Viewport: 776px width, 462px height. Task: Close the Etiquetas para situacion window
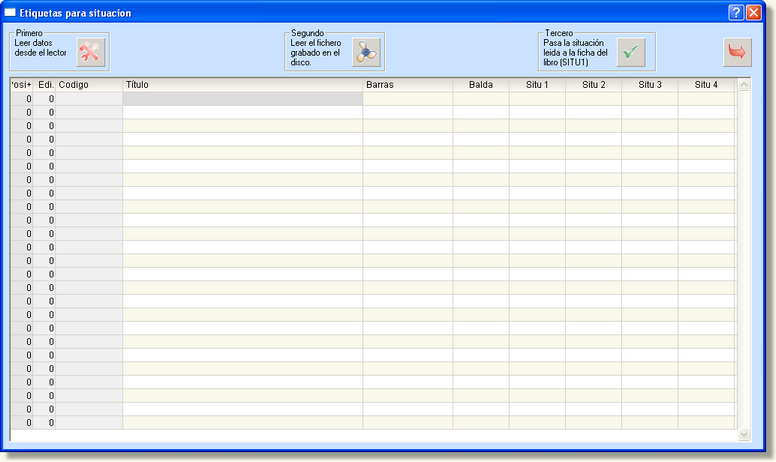tap(753, 12)
